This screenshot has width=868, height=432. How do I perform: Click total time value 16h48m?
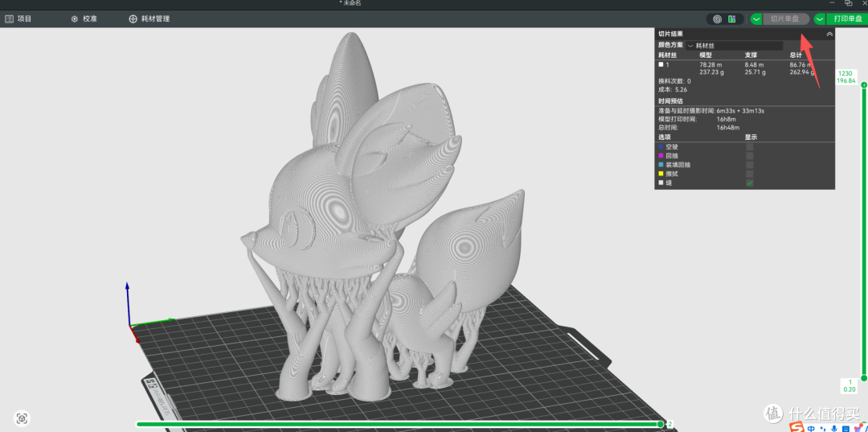tap(728, 127)
